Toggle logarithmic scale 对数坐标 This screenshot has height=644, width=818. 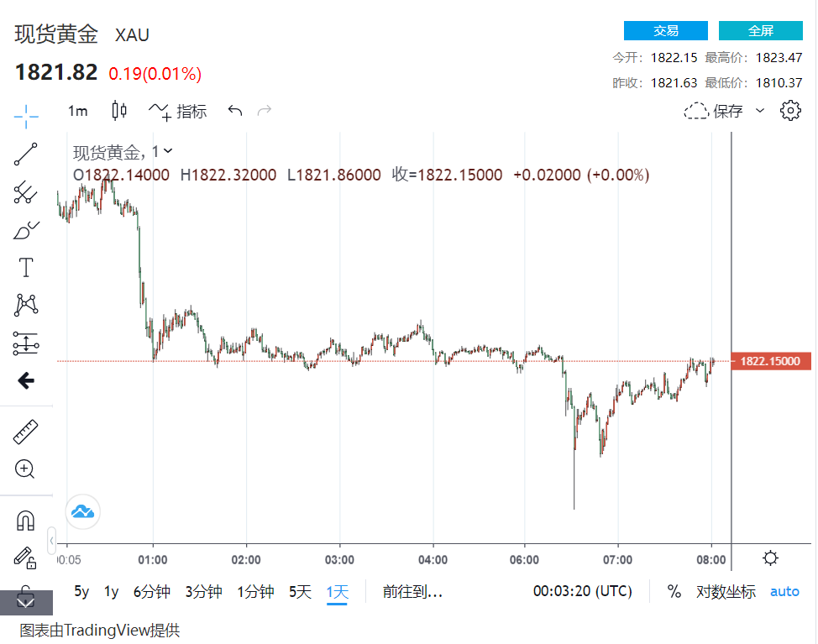click(726, 591)
